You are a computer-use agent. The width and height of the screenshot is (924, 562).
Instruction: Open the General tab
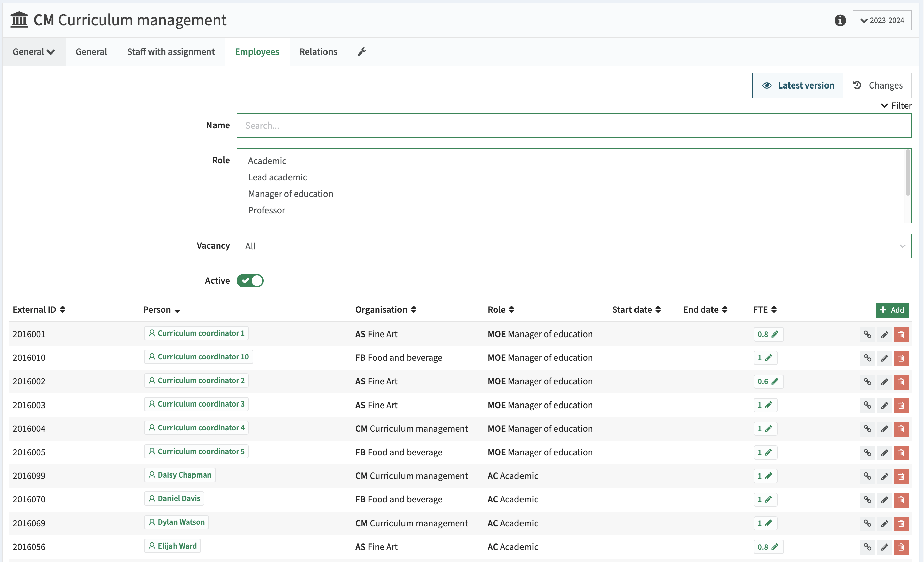[x=91, y=52]
